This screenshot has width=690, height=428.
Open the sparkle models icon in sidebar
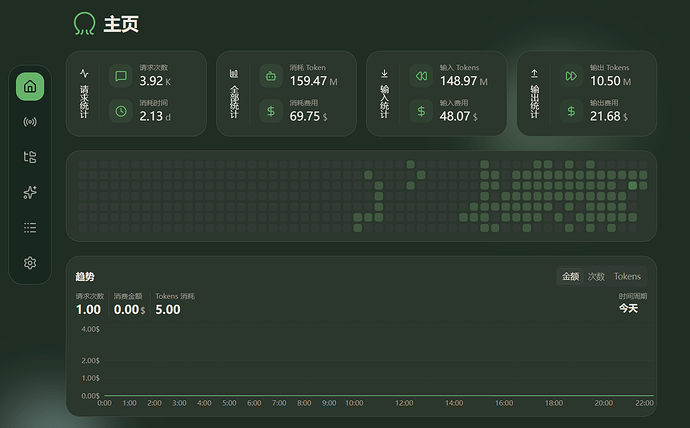pos(30,192)
